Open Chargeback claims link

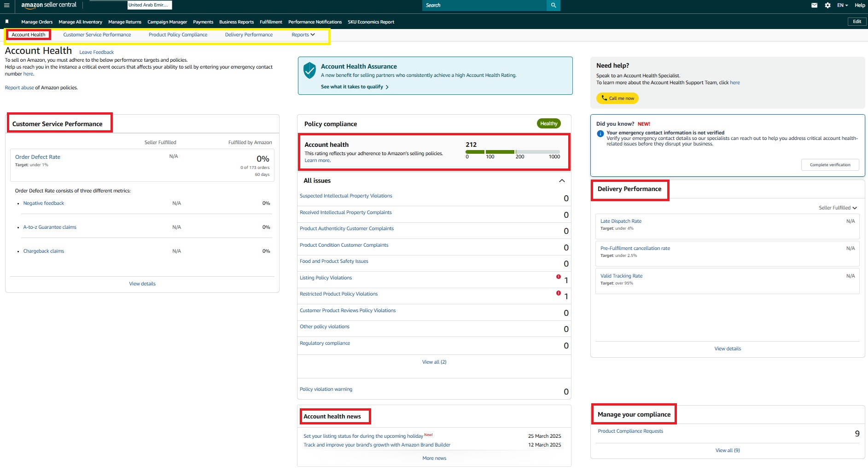[x=44, y=251]
